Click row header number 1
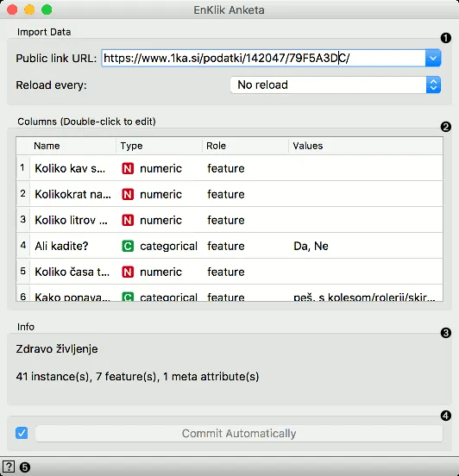Image resolution: width=459 pixels, height=476 pixels. pos(22,167)
